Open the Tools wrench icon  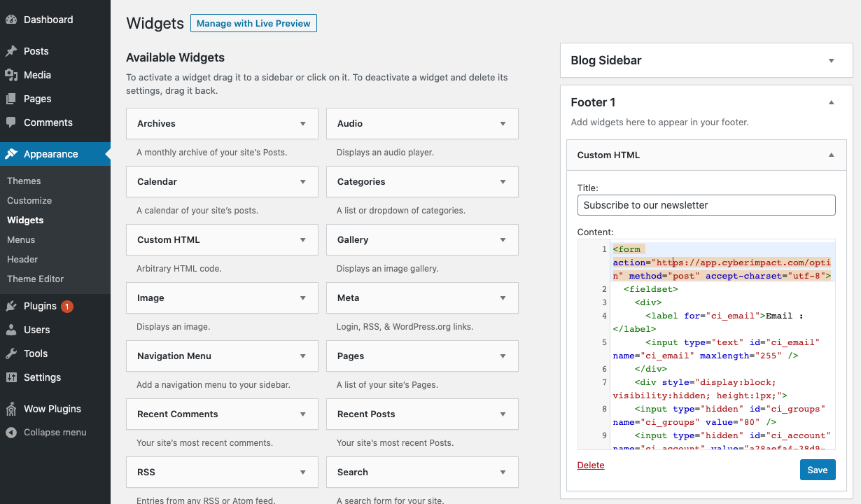point(13,353)
